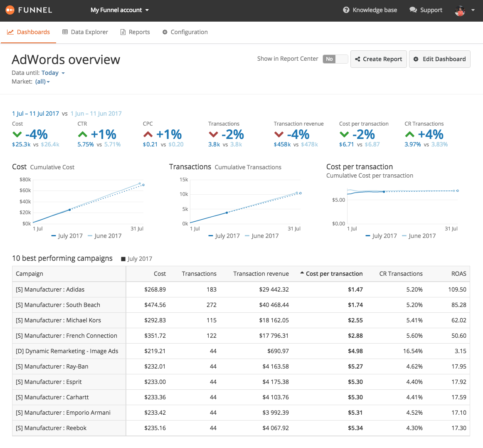Click the $29 442.32 revenue cell
483x448 pixels.
click(x=274, y=290)
